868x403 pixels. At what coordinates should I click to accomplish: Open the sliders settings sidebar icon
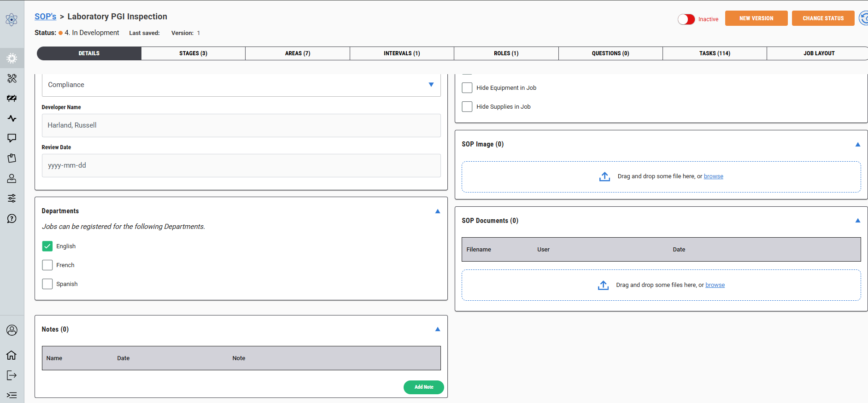[x=12, y=199]
